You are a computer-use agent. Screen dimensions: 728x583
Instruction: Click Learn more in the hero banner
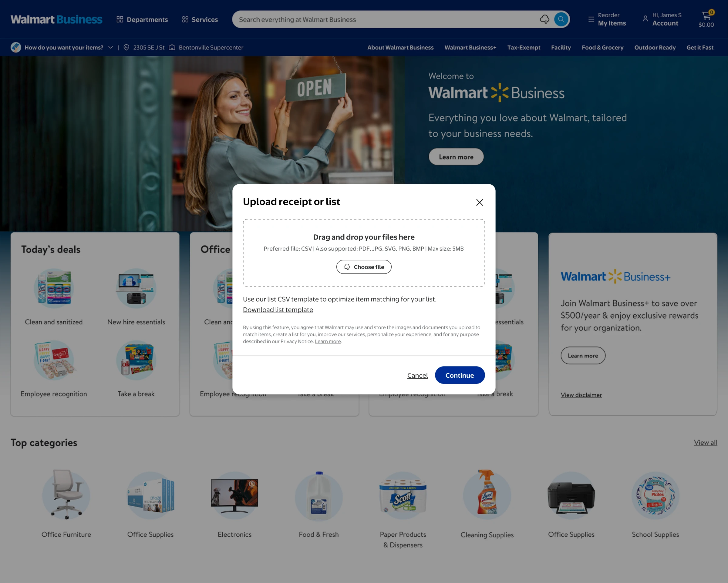point(456,157)
